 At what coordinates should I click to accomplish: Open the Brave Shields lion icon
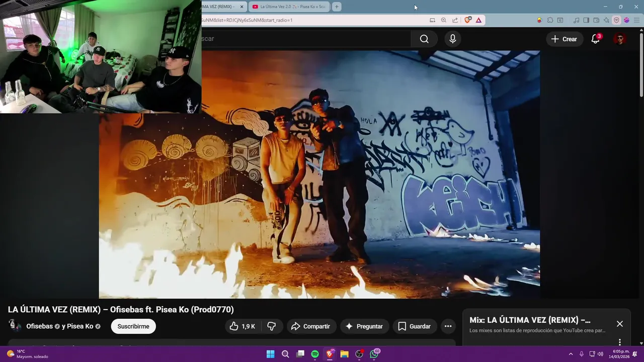point(468,20)
